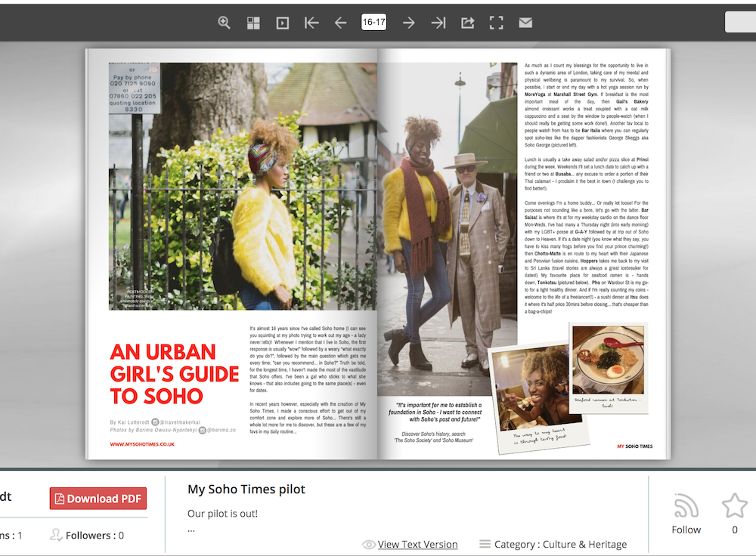Start auto flip slideshow
This screenshot has height=556, width=756.
pos(282,23)
